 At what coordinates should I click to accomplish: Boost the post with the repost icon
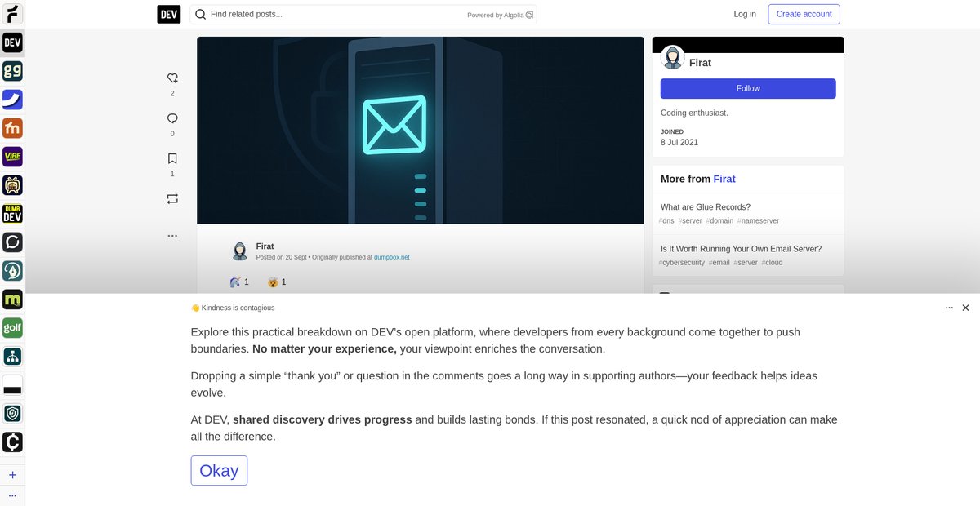172,198
